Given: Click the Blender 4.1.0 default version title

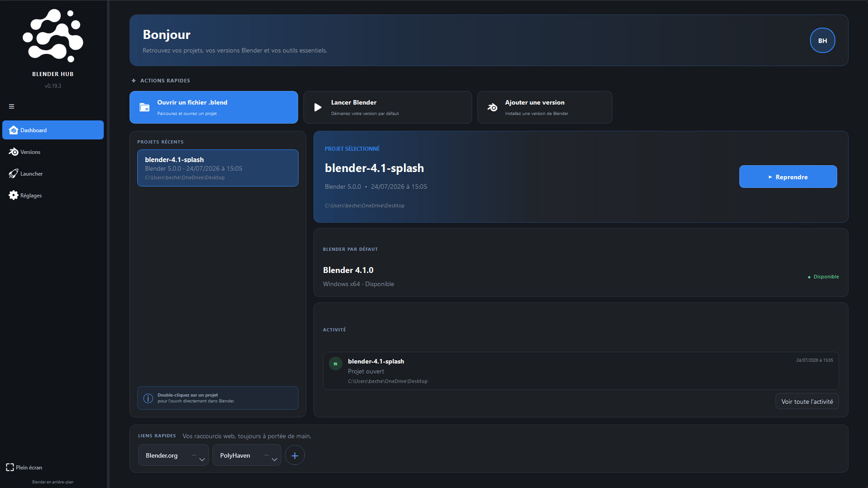Looking at the screenshot, I should click(x=348, y=270).
